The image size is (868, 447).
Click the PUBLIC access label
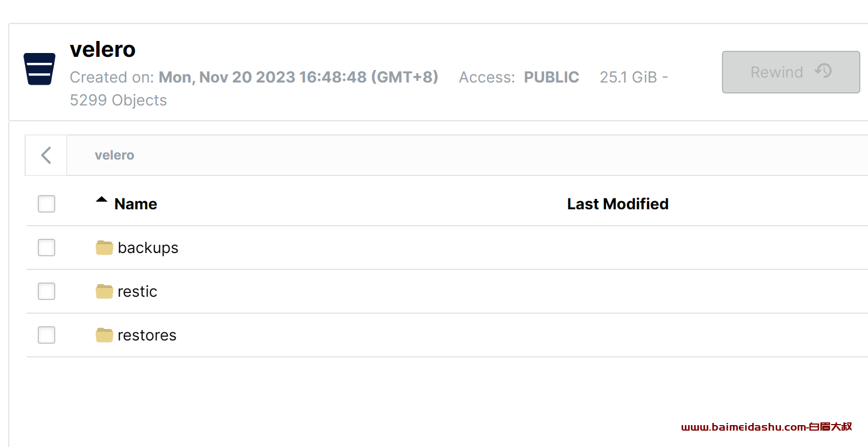[x=551, y=77]
